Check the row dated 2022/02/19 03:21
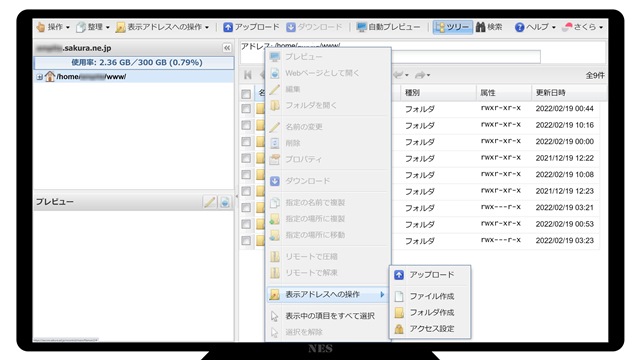The width and height of the screenshot is (640, 360). [246, 208]
